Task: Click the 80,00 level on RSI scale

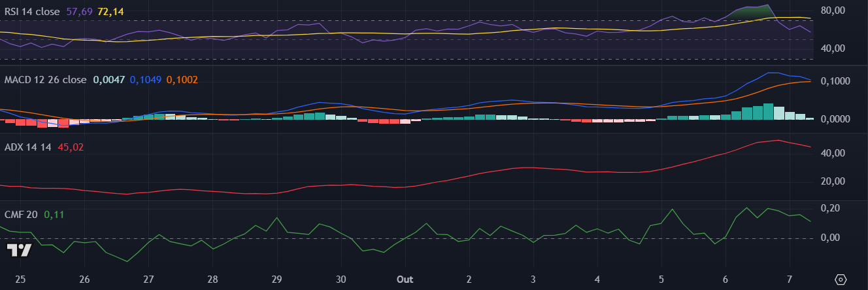Action: [x=832, y=10]
